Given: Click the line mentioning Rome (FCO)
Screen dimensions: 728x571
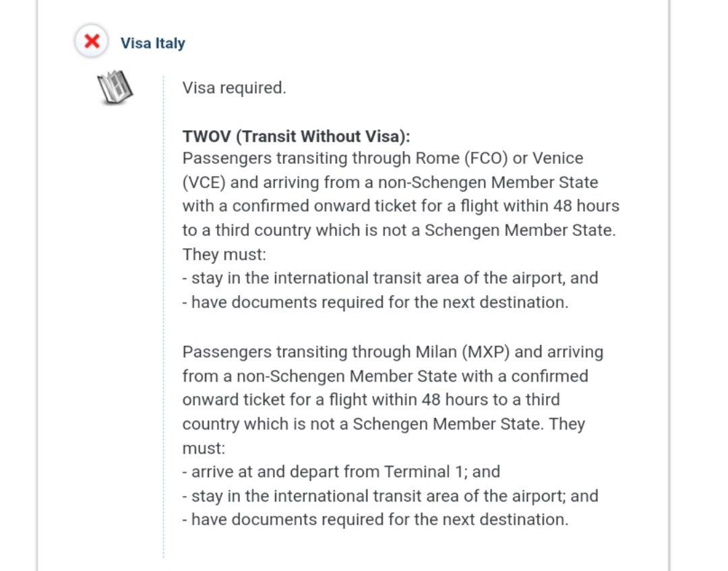Looking at the screenshot, I should [x=382, y=158].
